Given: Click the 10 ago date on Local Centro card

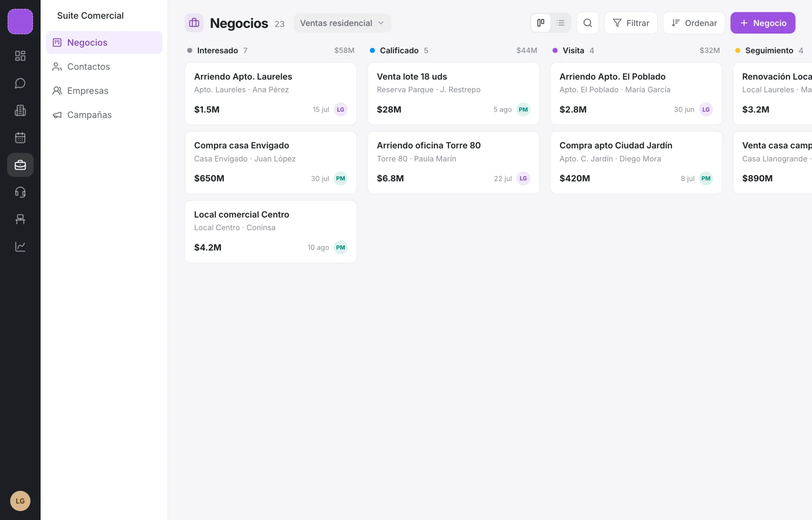Looking at the screenshot, I should [x=318, y=247].
